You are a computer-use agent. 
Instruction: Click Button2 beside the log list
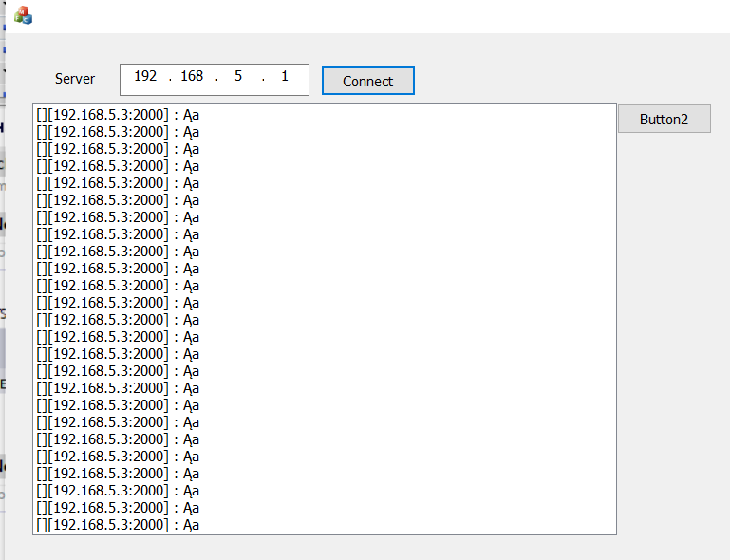(664, 120)
